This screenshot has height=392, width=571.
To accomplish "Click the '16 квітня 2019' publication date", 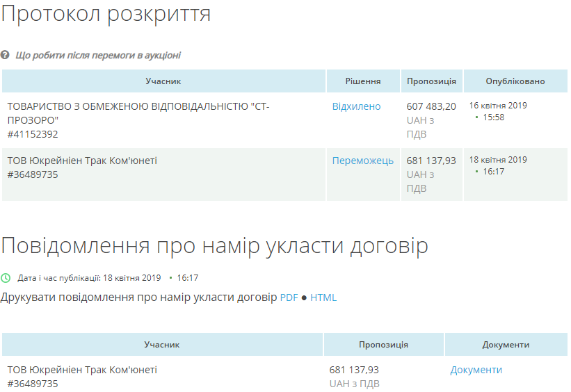I will pos(498,106).
